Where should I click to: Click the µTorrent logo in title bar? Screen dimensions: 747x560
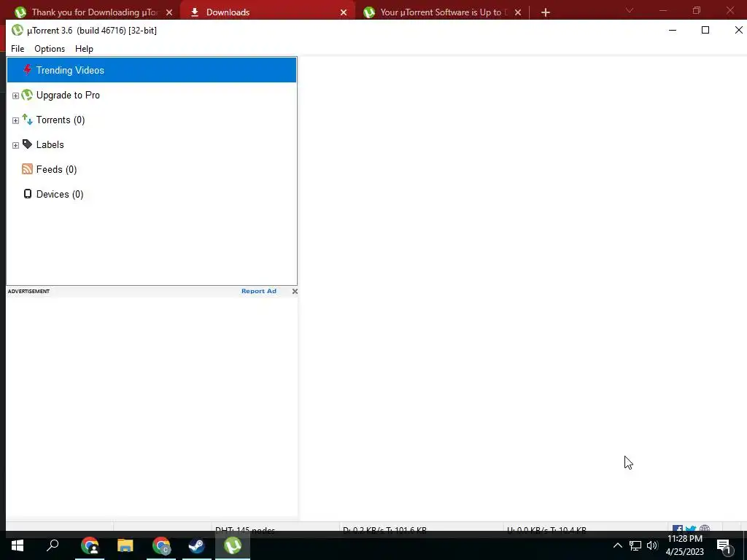pyautogui.click(x=18, y=30)
